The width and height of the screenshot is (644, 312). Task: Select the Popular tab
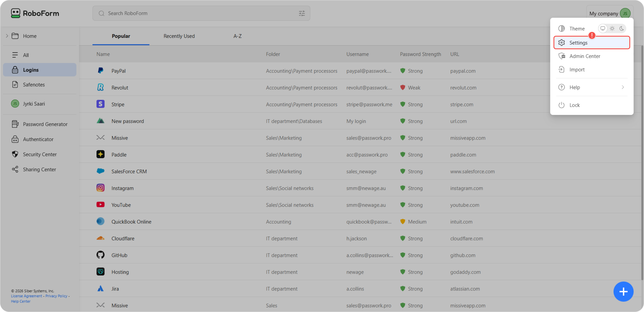coord(121,36)
